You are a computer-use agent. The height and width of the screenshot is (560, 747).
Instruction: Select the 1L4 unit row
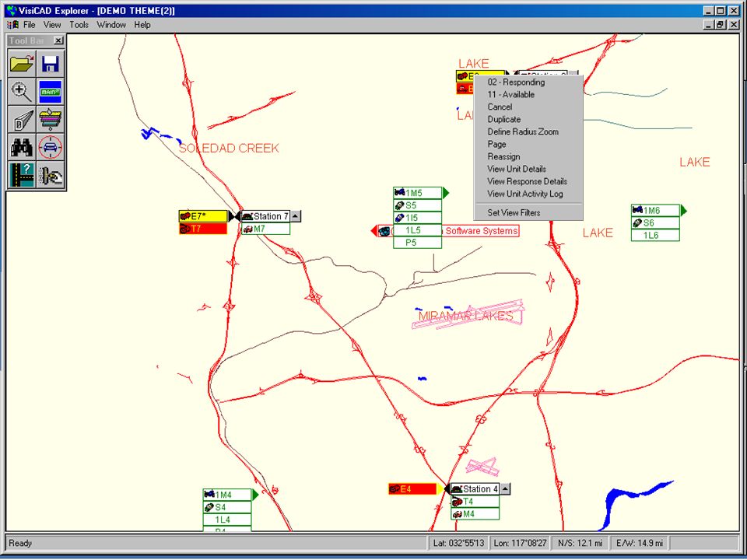(227, 520)
